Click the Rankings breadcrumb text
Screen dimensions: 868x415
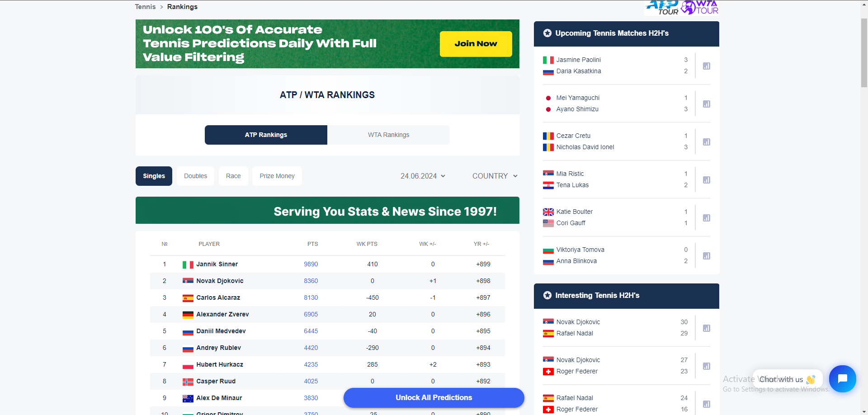pyautogui.click(x=182, y=7)
